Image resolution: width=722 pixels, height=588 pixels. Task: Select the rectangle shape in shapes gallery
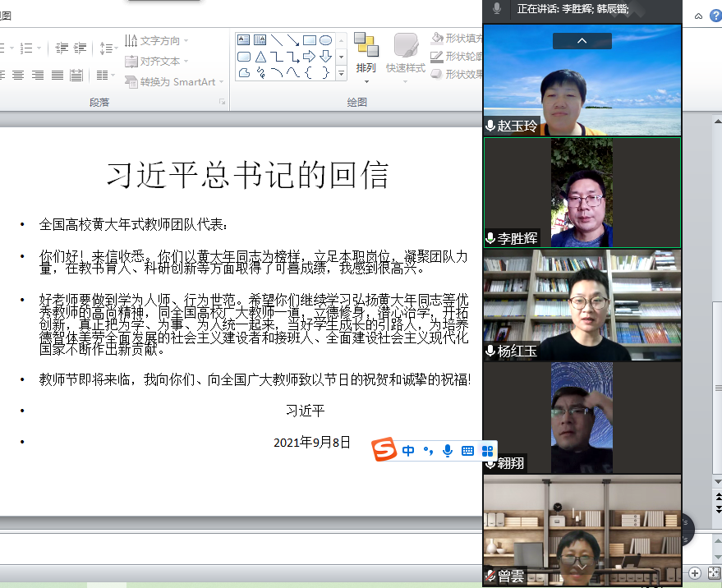(x=309, y=39)
